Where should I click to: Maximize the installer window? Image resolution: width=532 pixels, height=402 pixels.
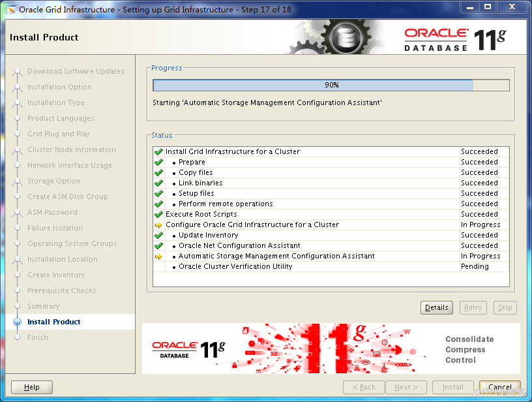(488, 7)
